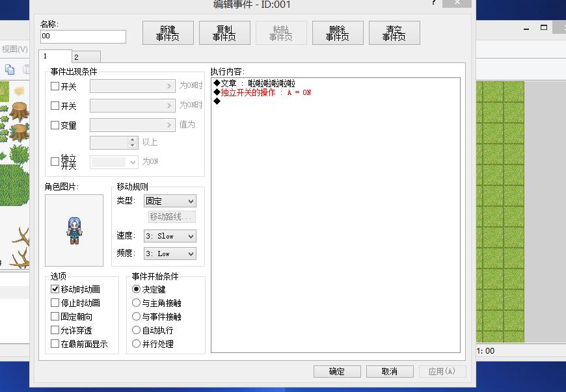566x392 pixels.
Task: Click the 新建事件页 button
Action: (x=168, y=33)
